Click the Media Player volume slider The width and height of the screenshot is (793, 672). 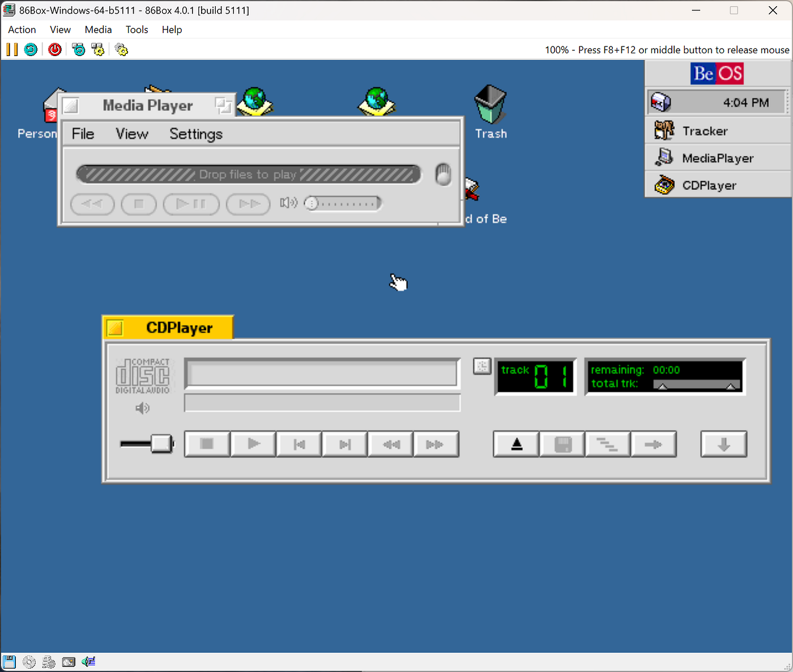342,203
